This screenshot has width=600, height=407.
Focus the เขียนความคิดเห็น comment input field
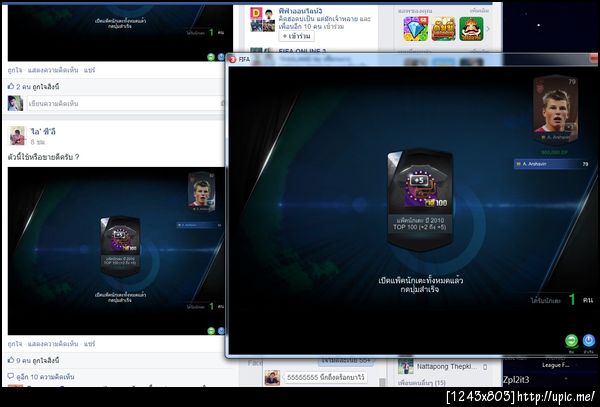click(126, 103)
